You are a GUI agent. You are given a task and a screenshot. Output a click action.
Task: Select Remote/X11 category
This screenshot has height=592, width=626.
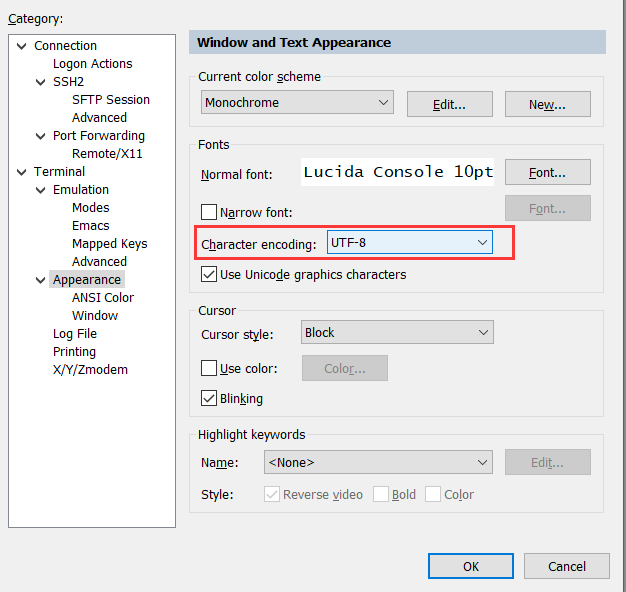[x=107, y=154]
